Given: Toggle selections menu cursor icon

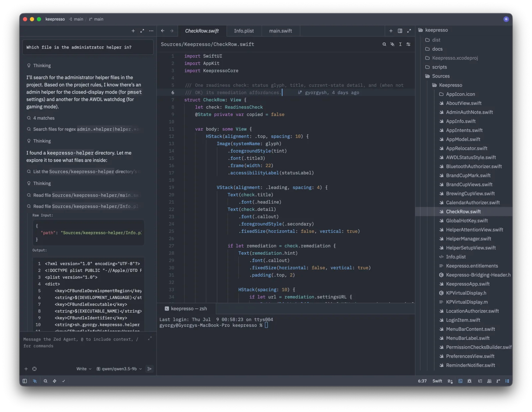Looking at the screenshot, I should pos(400,44).
